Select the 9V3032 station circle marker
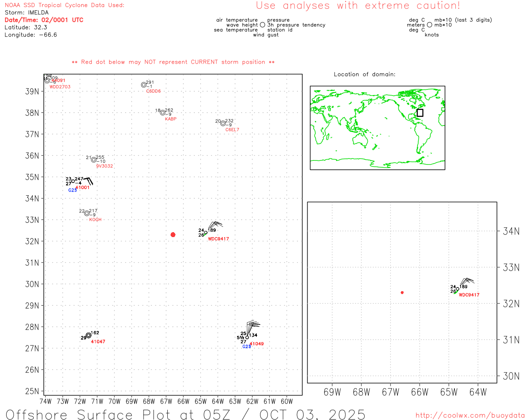This screenshot has width=525, height=420. coord(94,160)
